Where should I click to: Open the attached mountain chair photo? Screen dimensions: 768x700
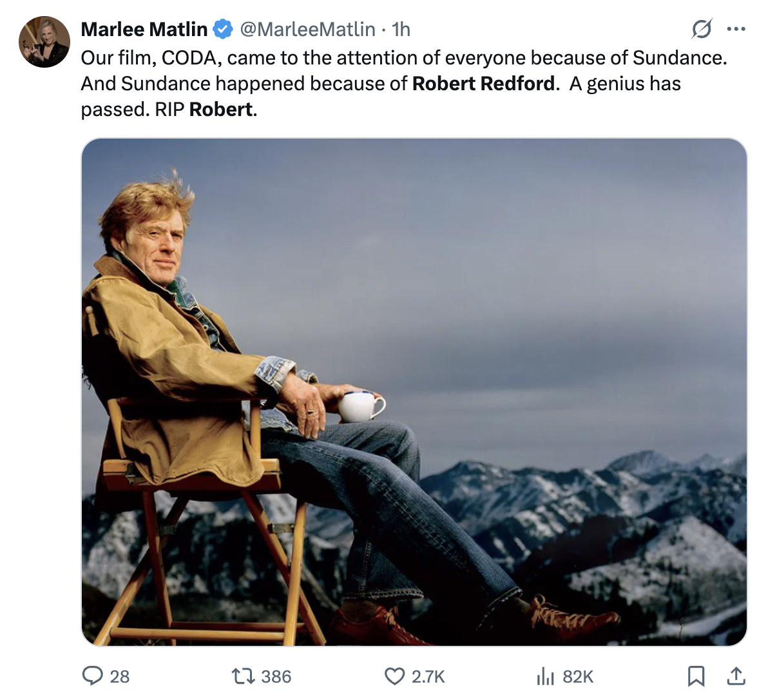pyautogui.click(x=414, y=392)
